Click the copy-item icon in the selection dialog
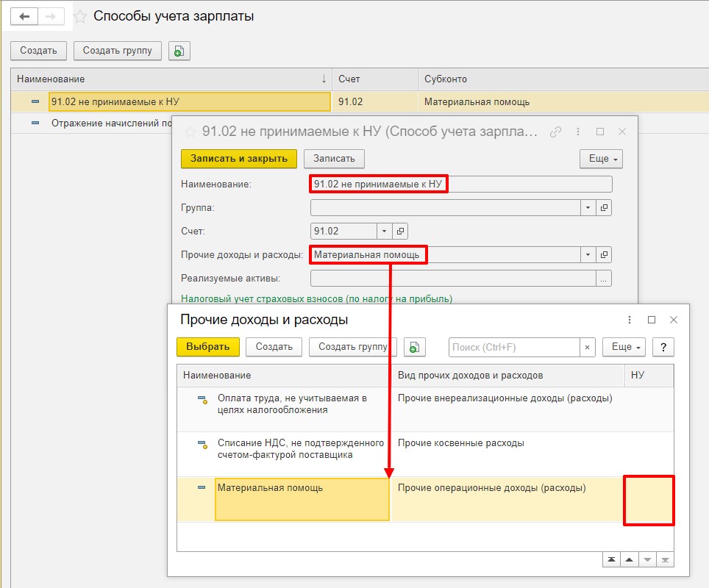 click(x=414, y=347)
